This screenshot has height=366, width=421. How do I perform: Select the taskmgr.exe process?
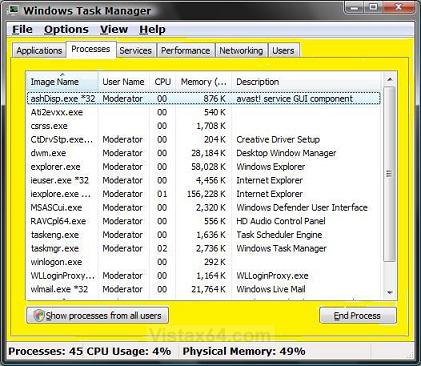pos(203,248)
